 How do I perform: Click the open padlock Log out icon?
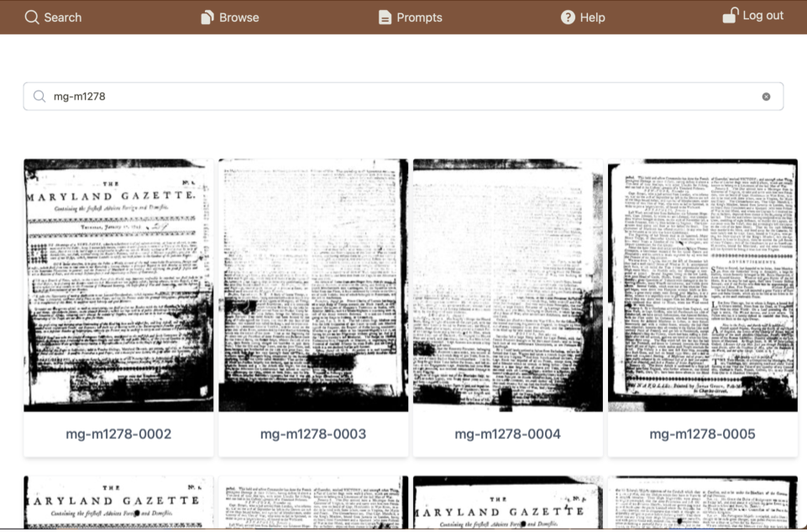729,16
